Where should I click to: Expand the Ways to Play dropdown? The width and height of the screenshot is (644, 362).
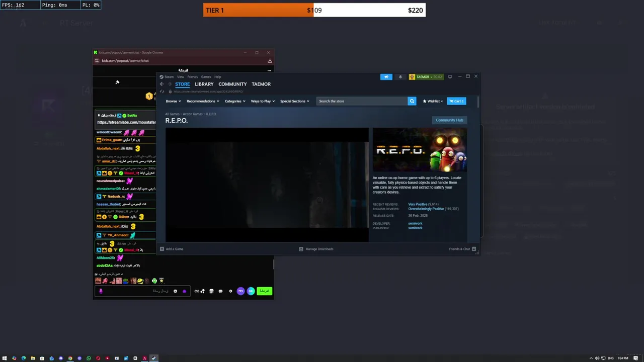pyautogui.click(x=263, y=101)
